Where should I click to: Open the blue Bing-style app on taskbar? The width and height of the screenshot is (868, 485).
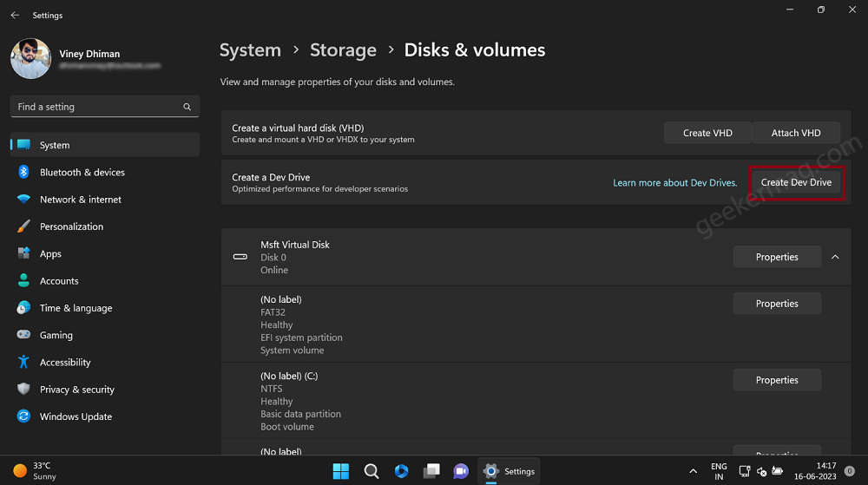[x=401, y=471]
